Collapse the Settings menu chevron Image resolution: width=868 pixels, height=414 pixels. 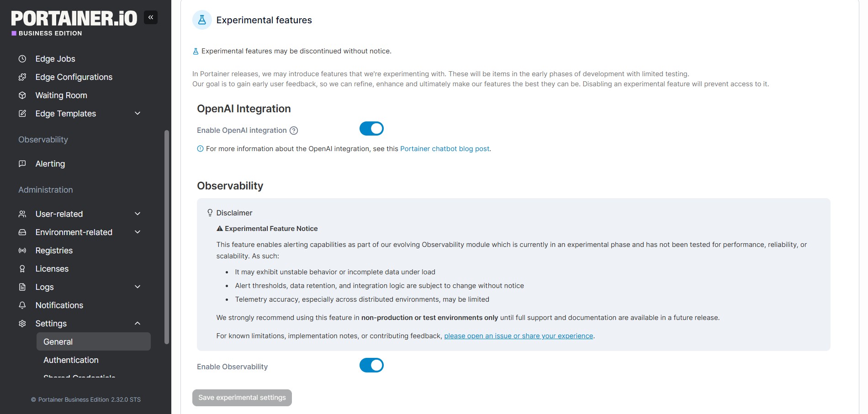(x=138, y=323)
